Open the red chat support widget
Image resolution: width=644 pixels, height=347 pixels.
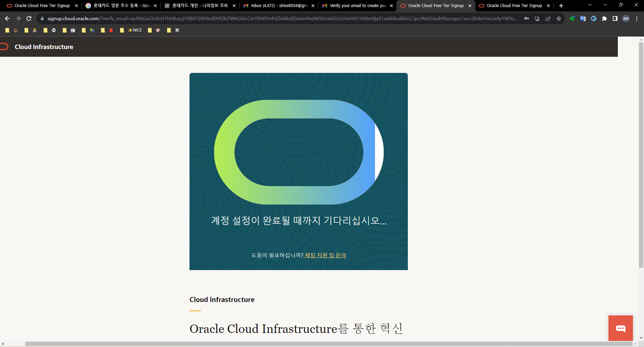621,328
